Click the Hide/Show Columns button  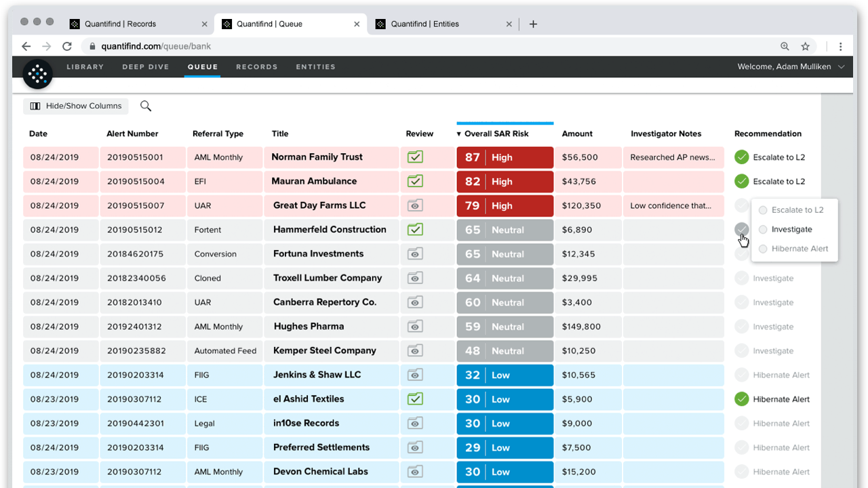pos(76,106)
